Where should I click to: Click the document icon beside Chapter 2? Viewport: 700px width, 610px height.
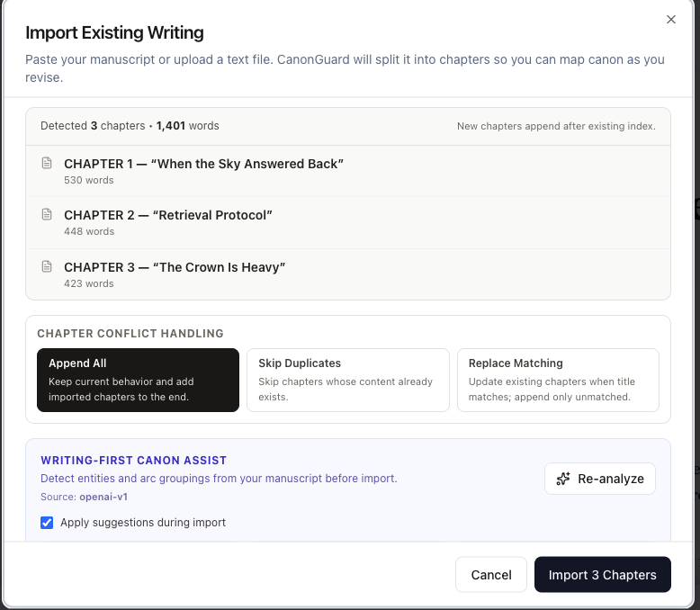[47, 214]
